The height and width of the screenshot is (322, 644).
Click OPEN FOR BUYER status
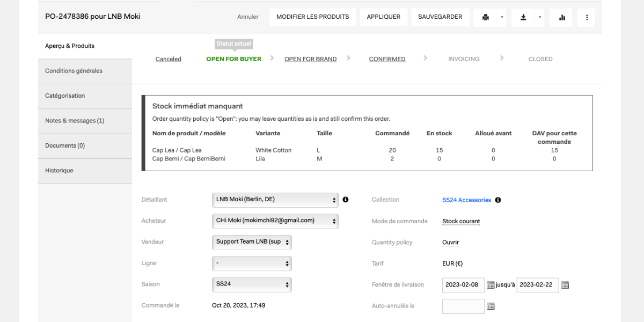point(234,59)
